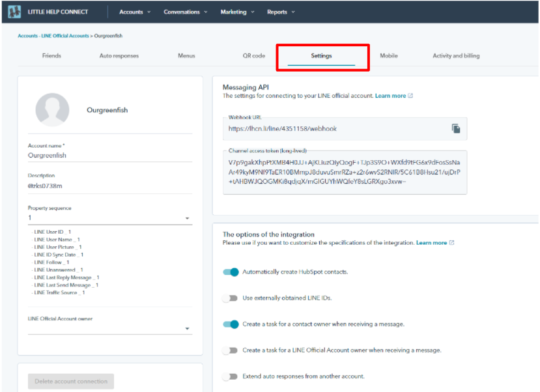The width and height of the screenshot is (540, 392).
Task: Click the Little Help Connect brand name
Action: point(58,12)
